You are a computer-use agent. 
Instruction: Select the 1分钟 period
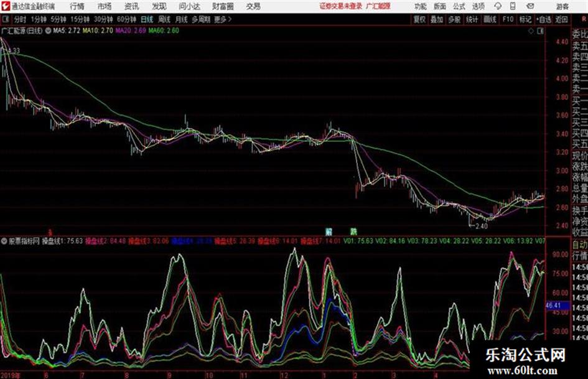tap(39, 19)
